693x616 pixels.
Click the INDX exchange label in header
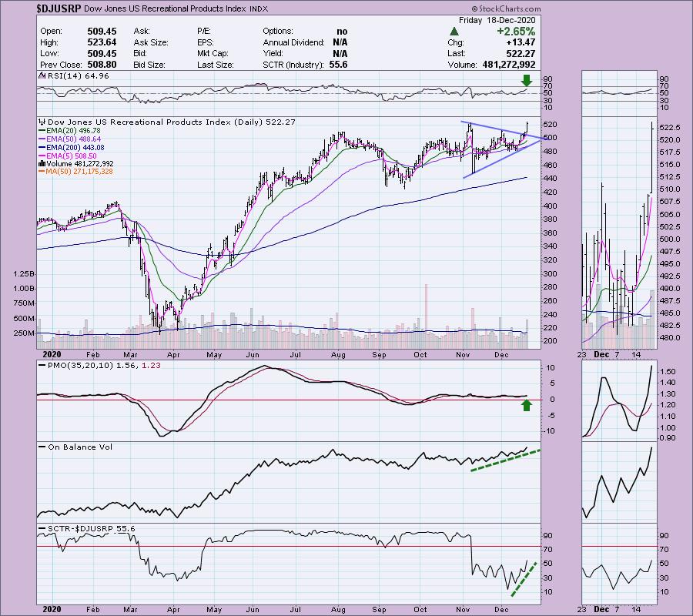[x=258, y=8]
